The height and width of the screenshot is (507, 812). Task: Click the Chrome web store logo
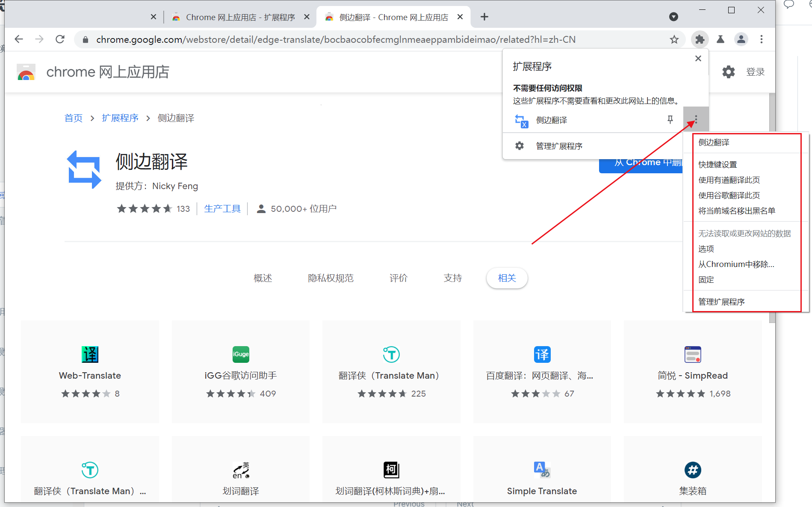click(x=26, y=72)
